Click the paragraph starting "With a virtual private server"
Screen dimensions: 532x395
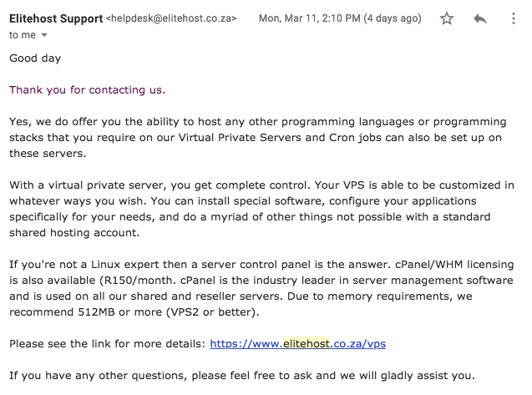pos(261,209)
